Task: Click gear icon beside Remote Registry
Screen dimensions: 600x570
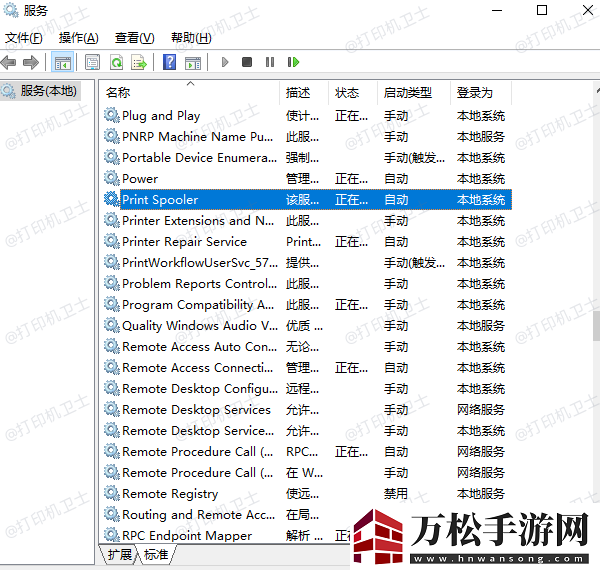Action: click(x=111, y=493)
